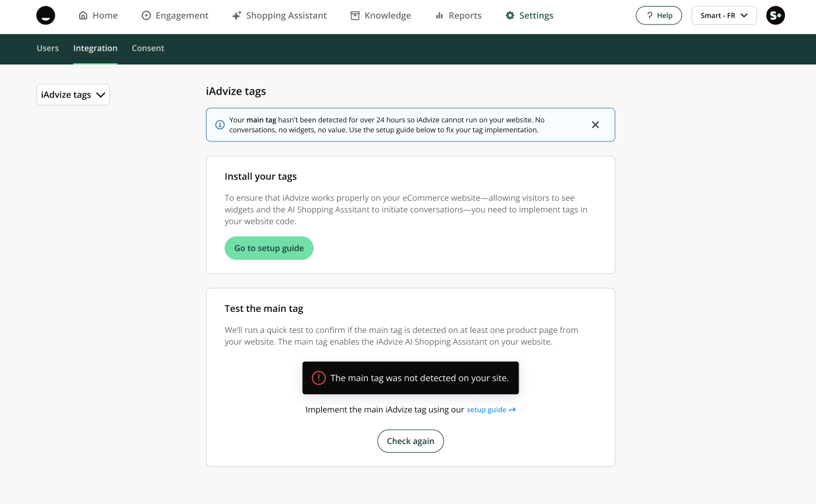
Task: Open the Help button
Action: (x=659, y=16)
